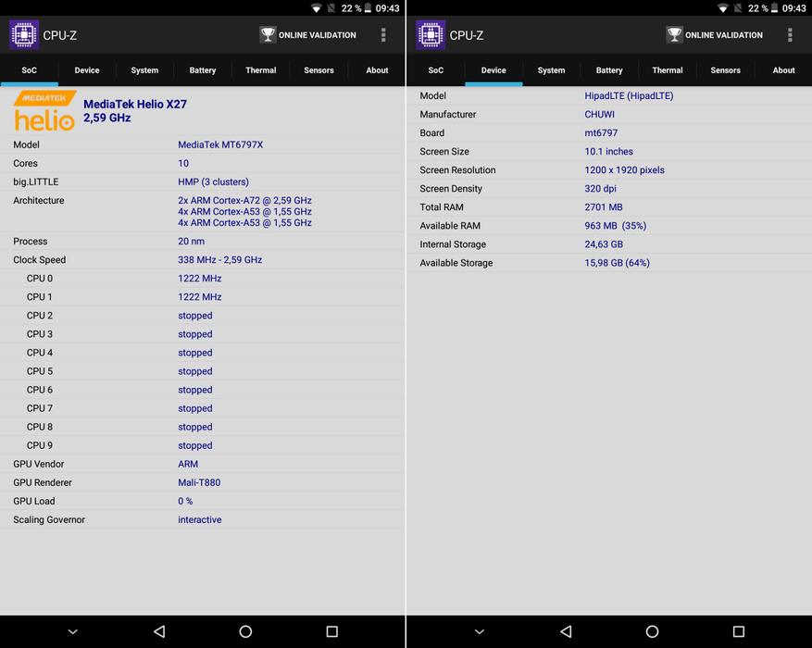Viewport: 812px width, 648px height.
Task: Open the three-dot overflow menu on the left screen
Action: click(383, 35)
